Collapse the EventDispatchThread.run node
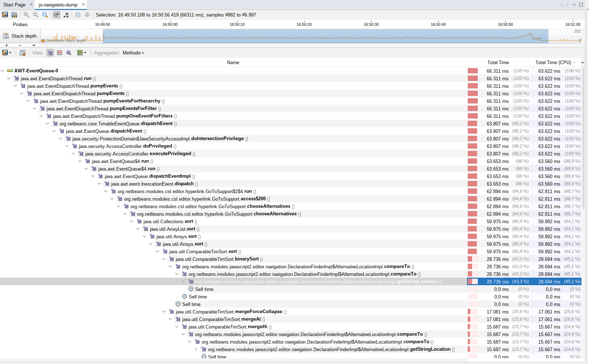The width and height of the screenshot is (589, 364). point(9,78)
